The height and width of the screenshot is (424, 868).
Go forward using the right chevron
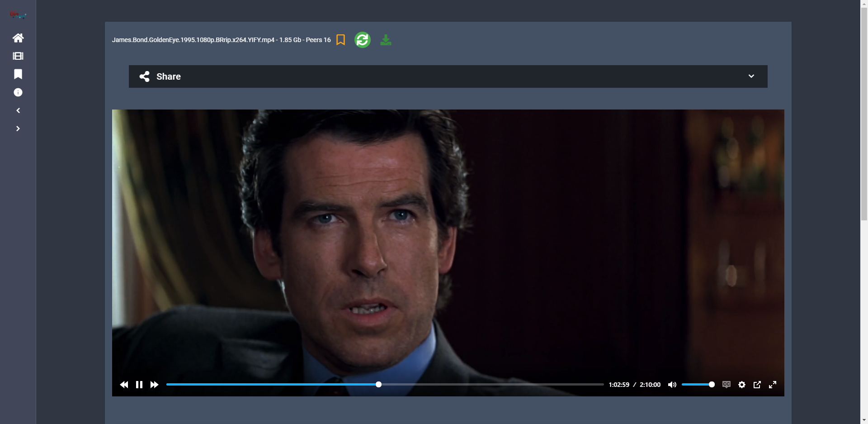(18, 129)
